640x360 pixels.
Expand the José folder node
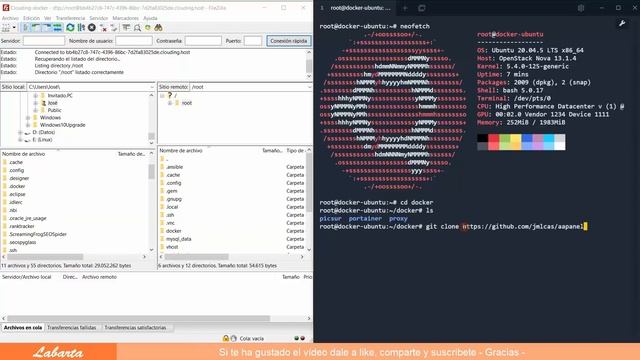36,103
